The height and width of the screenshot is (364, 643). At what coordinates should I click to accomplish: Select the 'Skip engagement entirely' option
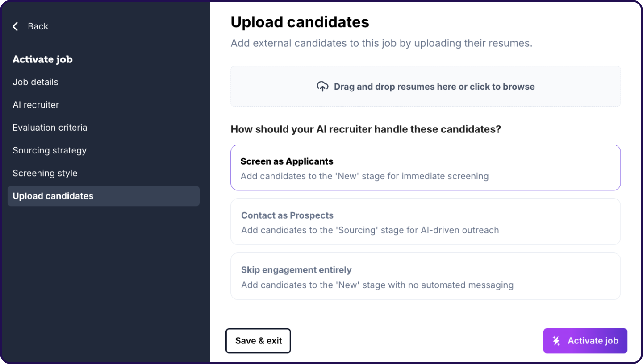(x=425, y=276)
